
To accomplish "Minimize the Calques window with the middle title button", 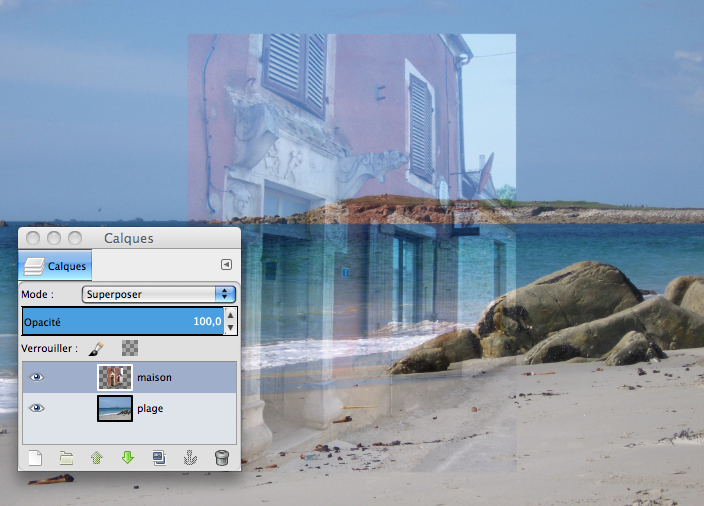I will tap(54, 238).
